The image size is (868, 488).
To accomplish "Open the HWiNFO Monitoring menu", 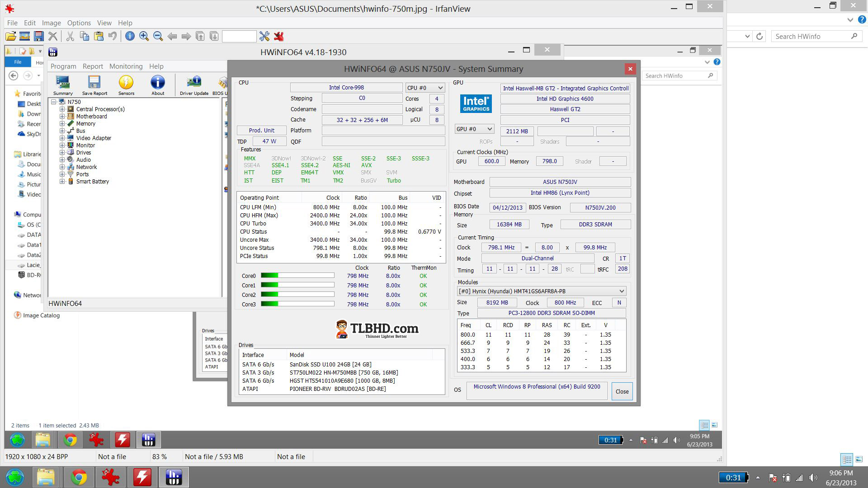I will pos(126,66).
